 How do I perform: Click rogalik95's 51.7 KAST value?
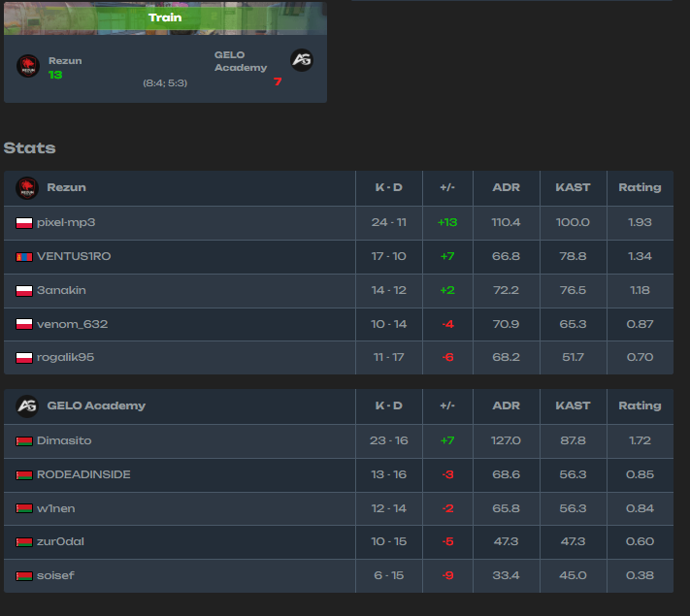coord(573,357)
